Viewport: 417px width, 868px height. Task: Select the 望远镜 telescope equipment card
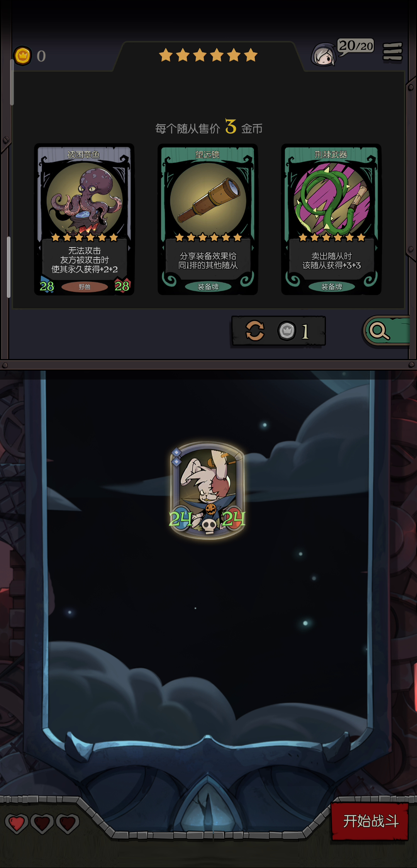click(x=208, y=219)
